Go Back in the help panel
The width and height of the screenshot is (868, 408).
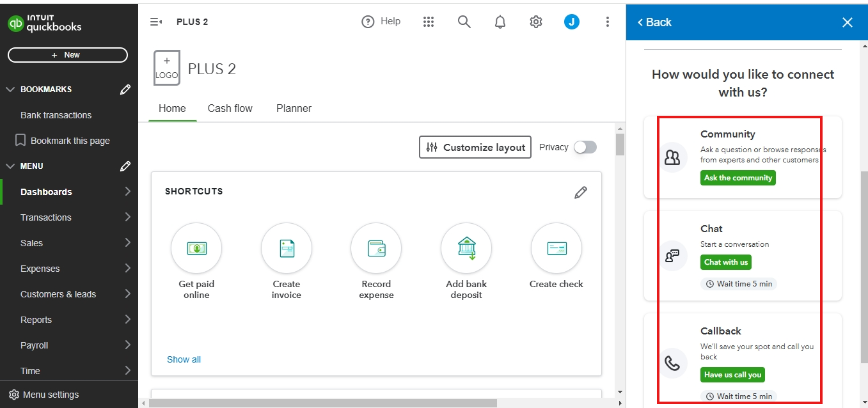coord(654,22)
